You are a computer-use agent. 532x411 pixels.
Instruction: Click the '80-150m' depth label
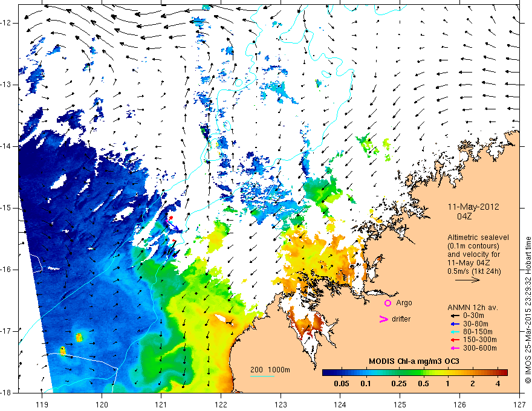[478, 332]
